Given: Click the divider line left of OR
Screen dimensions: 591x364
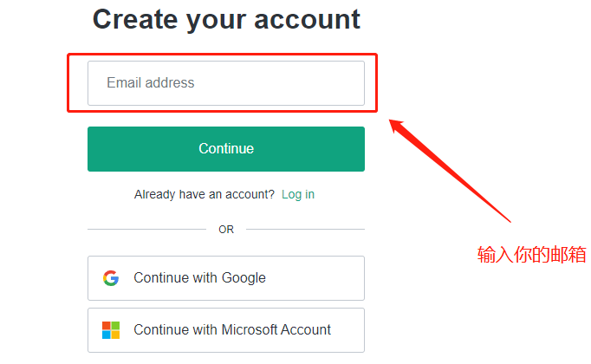Looking at the screenshot, I should 146,230.
